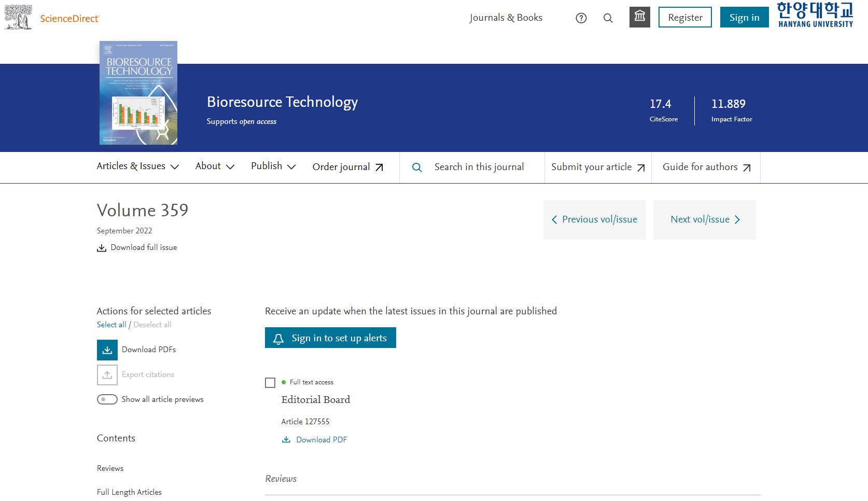Click the download icon beside Download full issue
Screen dimensions: 868x501
click(x=102, y=248)
